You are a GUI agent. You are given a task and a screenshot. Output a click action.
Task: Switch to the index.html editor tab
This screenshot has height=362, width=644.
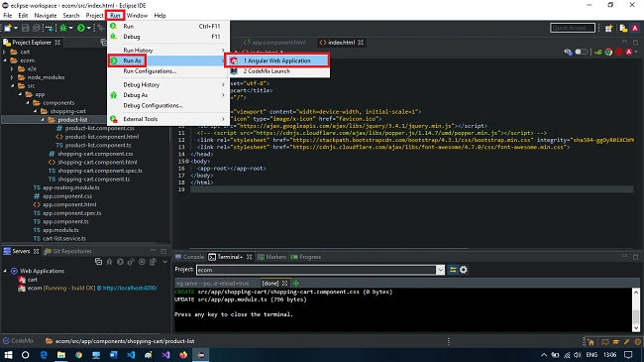[341, 43]
